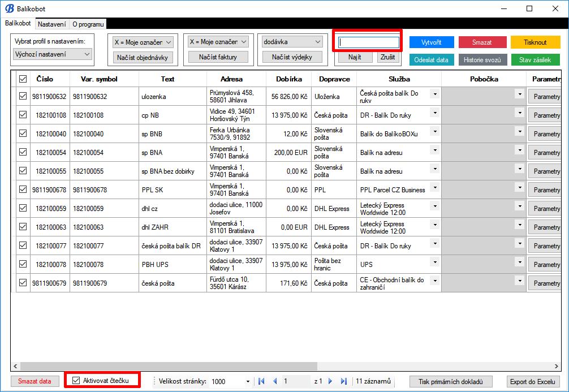Select the 56 826,00 Kč Dobírka cell
The width and height of the screenshot is (569, 392).
289,96
